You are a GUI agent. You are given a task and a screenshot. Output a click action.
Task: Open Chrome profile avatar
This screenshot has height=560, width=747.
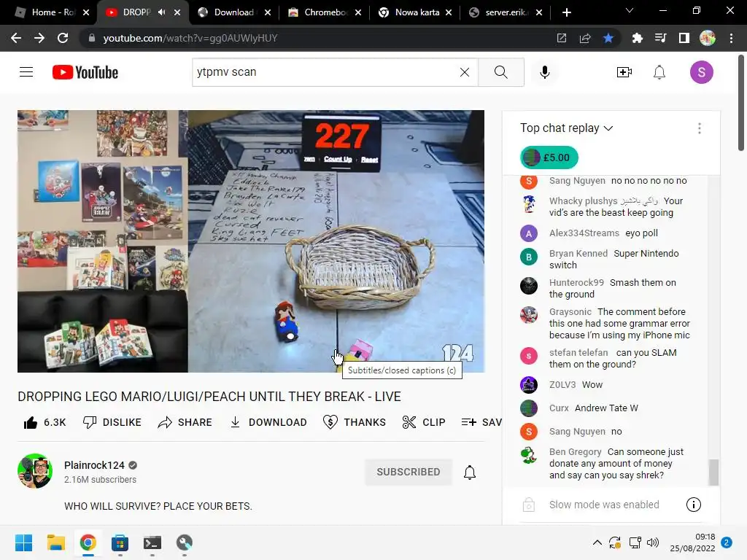click(707, 38)
